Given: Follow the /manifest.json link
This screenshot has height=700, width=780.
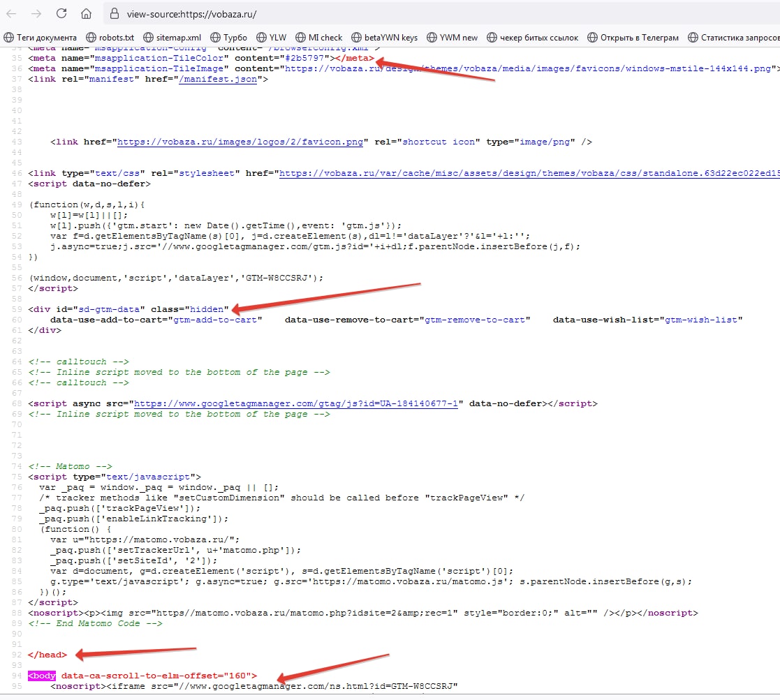Looking at the screenshot, I should click(218, 79).
